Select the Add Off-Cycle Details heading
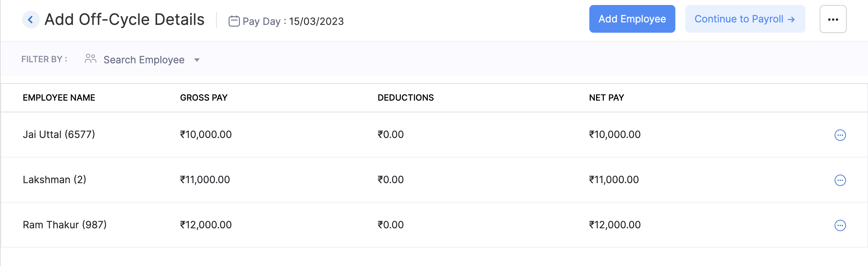 (x=124, y=19)
